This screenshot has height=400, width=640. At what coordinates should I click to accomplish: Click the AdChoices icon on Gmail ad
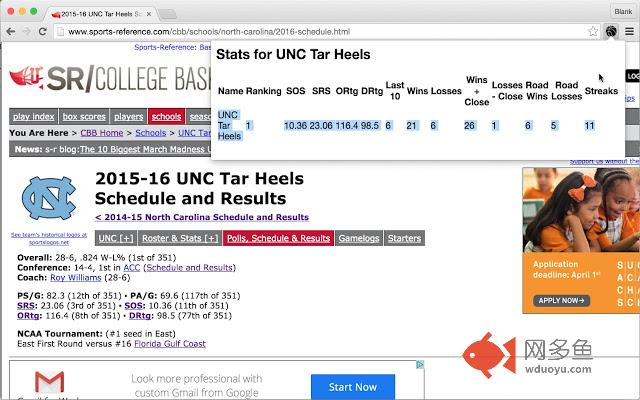click(420, 364)
